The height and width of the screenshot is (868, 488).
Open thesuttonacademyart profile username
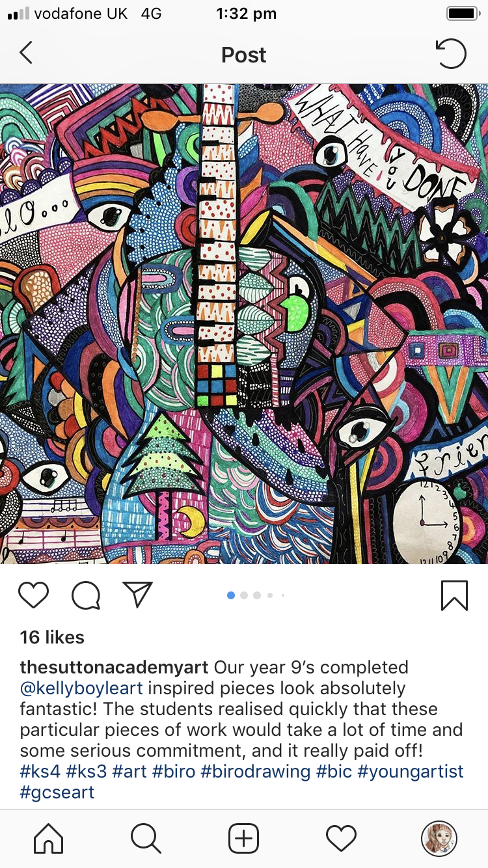click(114, 668)
